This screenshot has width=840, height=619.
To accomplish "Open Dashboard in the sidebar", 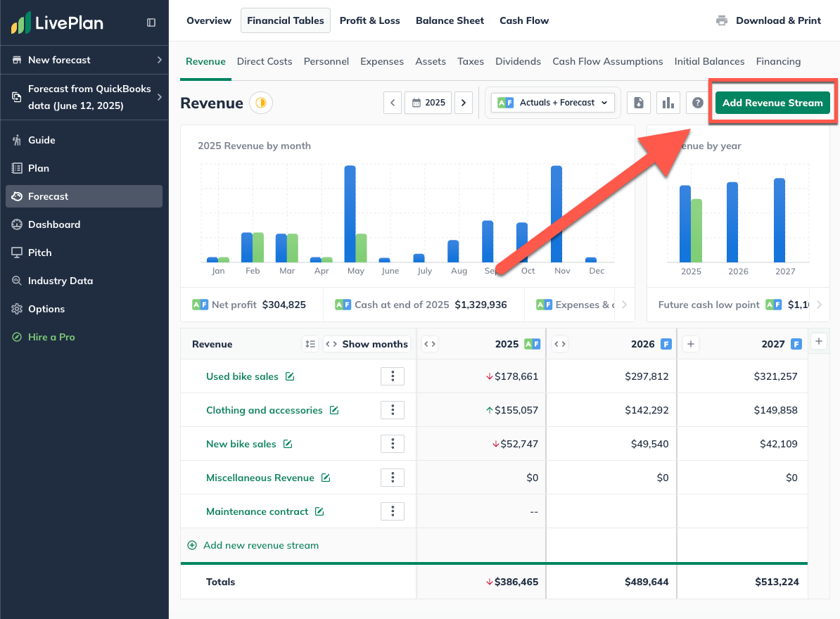I will [84, 224].
